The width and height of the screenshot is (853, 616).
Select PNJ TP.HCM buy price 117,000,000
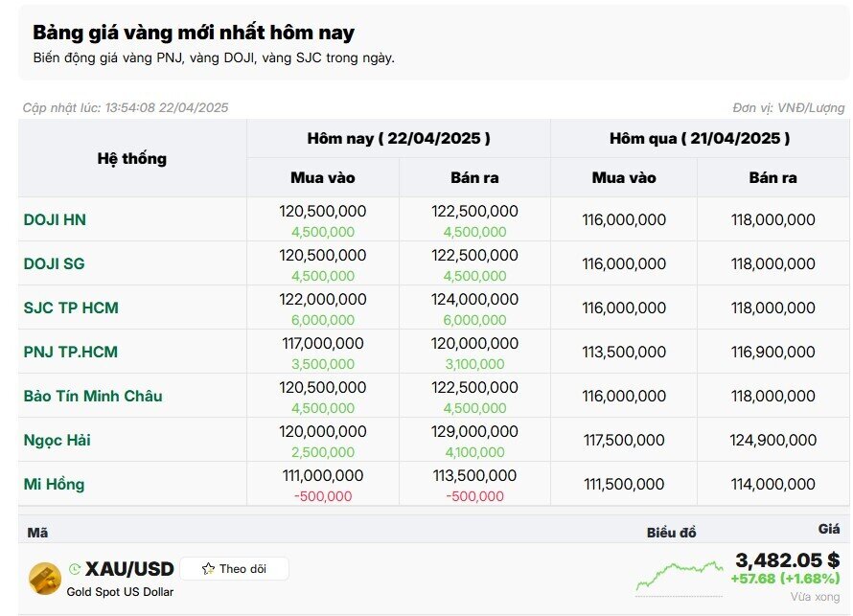[x=323, y=343]
